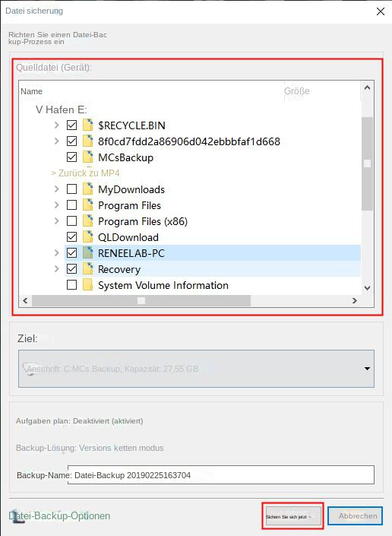Click the QLDownload folder icon
Viewport: 392px width, 536px height.
point(88,237)
